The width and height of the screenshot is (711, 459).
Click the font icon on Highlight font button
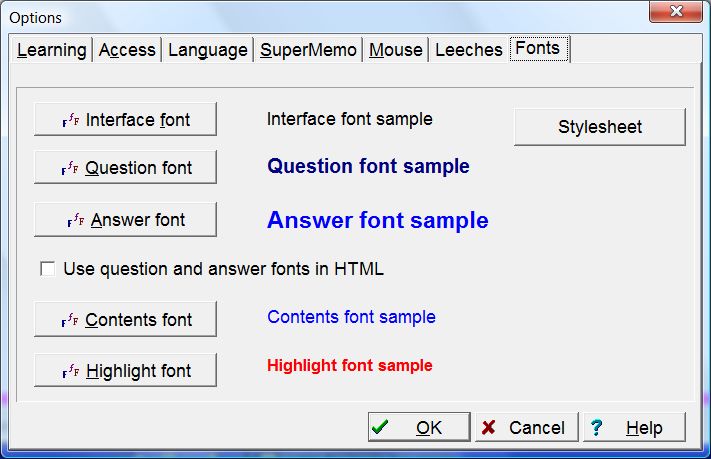[70, 372]
